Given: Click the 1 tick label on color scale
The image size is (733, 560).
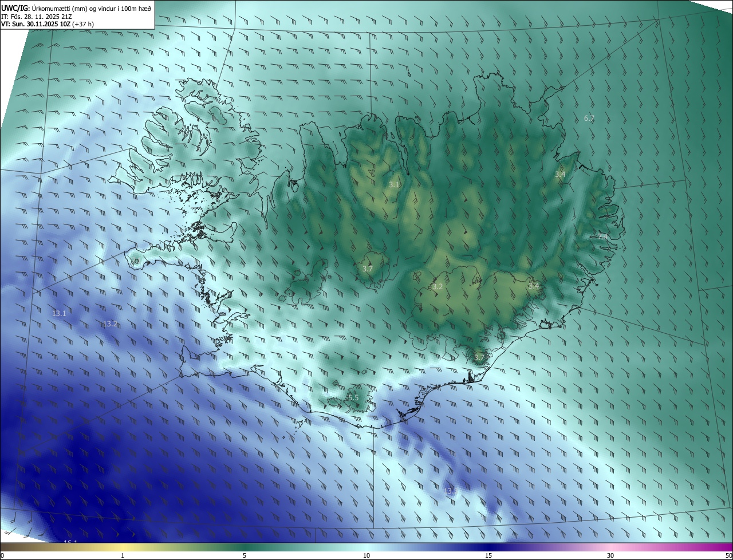Looking at the screenshot, I should [x=123, y=555].
